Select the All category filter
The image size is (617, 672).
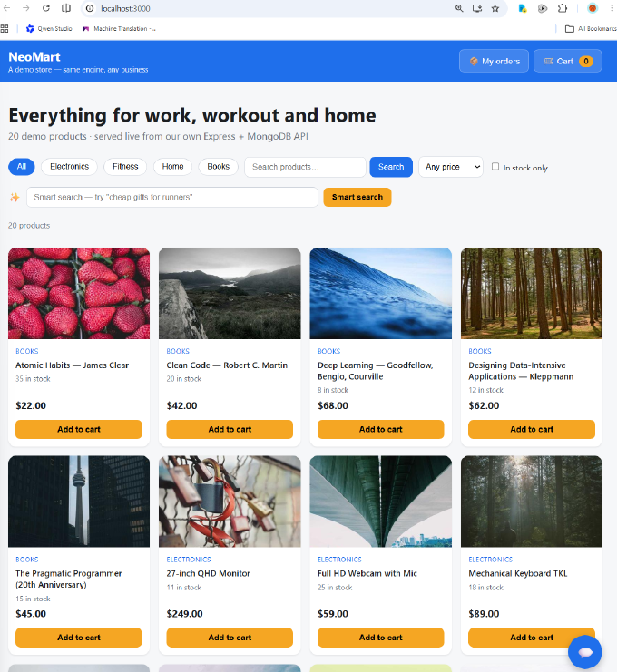(22, 167)
